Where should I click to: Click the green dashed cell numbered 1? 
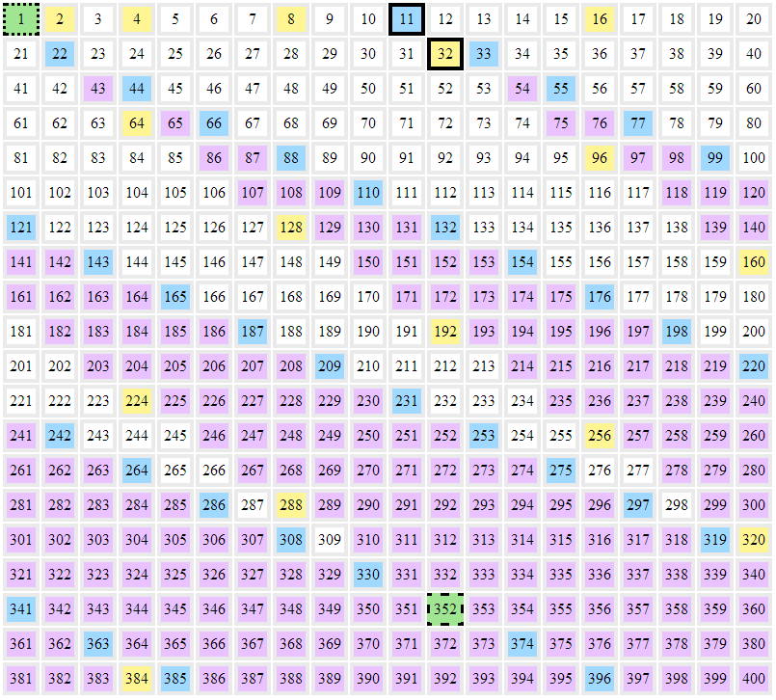pyautogui.click(x=21, y=19)
